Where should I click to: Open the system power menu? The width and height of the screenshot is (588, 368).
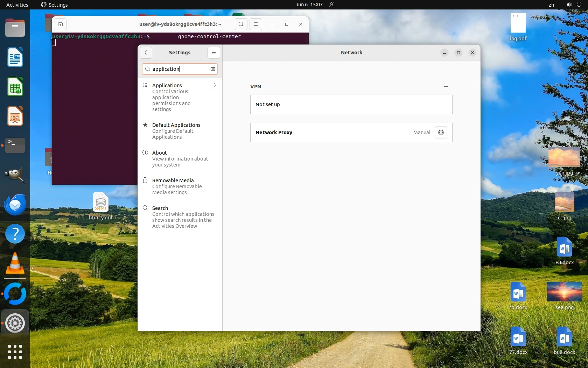(579, 5)
